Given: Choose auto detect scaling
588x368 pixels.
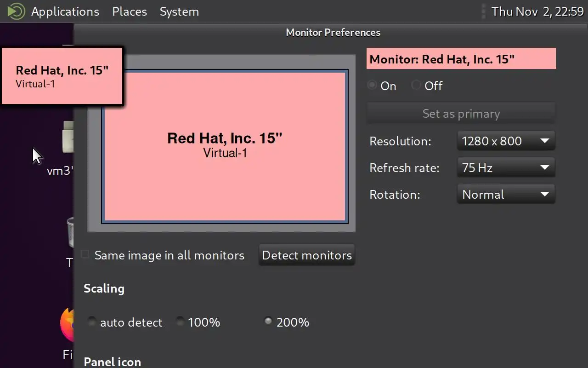Looking at the screenshot, I should [92, 322].
